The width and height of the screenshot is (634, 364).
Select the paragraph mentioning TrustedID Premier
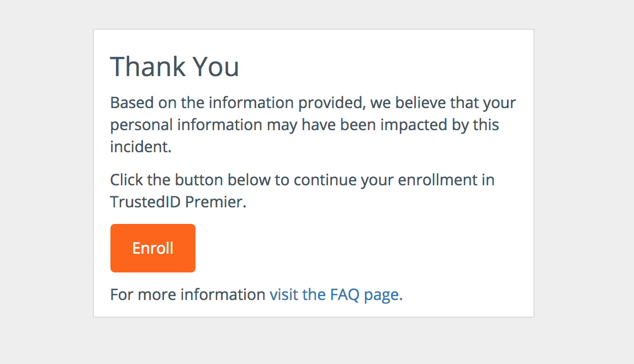click(x=303, y=190)
